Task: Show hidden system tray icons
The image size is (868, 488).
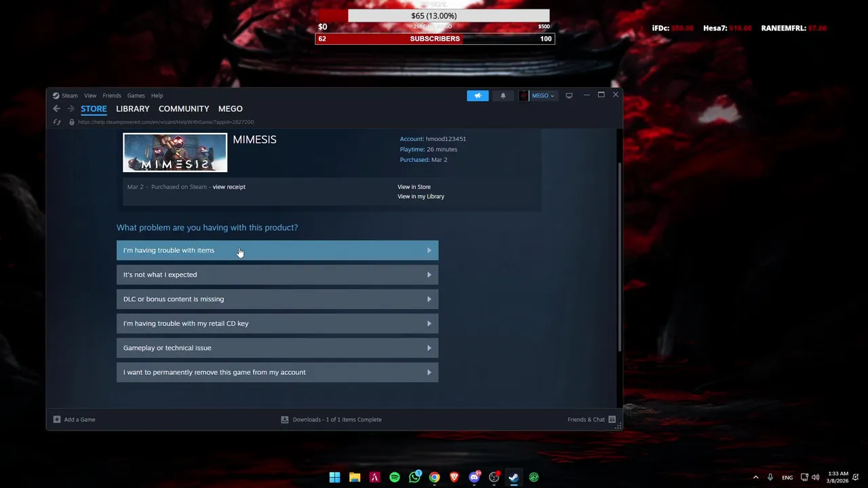Action: coord(755,477)
